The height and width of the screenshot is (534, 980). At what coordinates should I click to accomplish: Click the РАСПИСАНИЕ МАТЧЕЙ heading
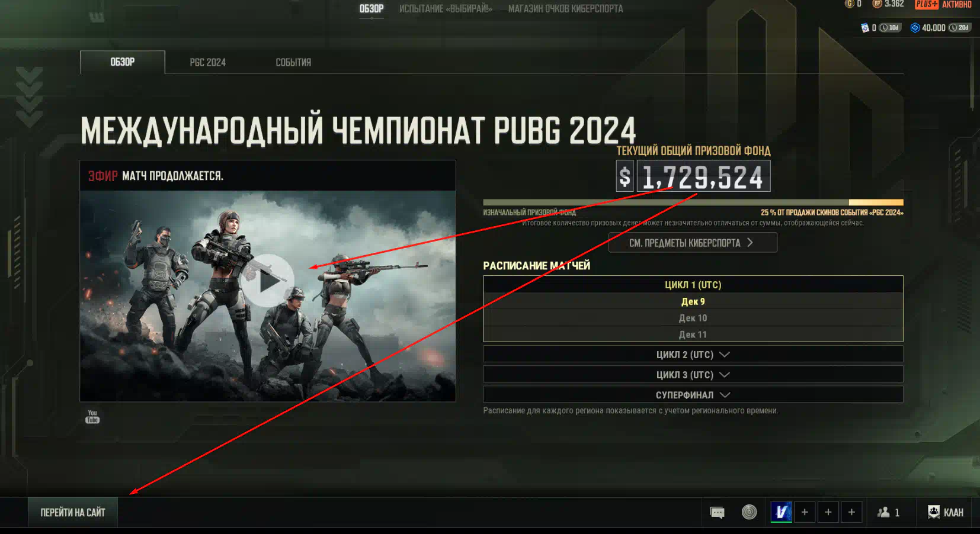tap(537, 266)
